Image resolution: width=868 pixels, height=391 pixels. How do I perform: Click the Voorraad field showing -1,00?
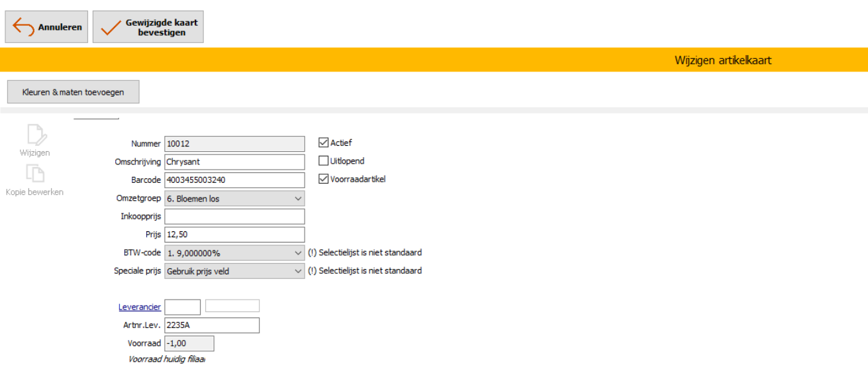click(x=189, y=343)
